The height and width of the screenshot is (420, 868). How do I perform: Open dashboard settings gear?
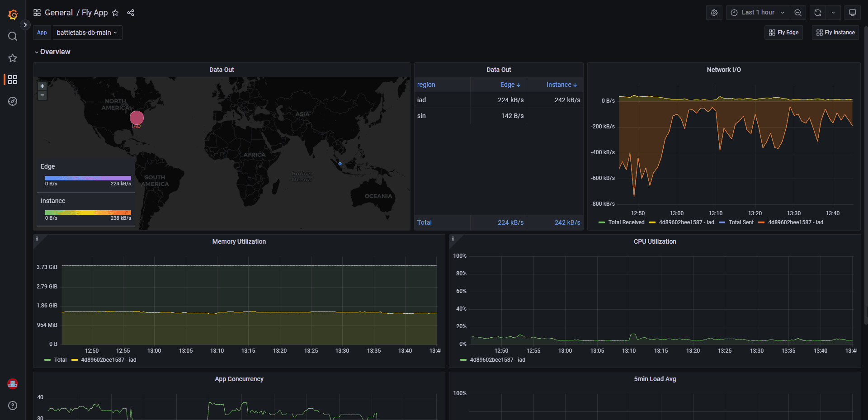[714, 13]
